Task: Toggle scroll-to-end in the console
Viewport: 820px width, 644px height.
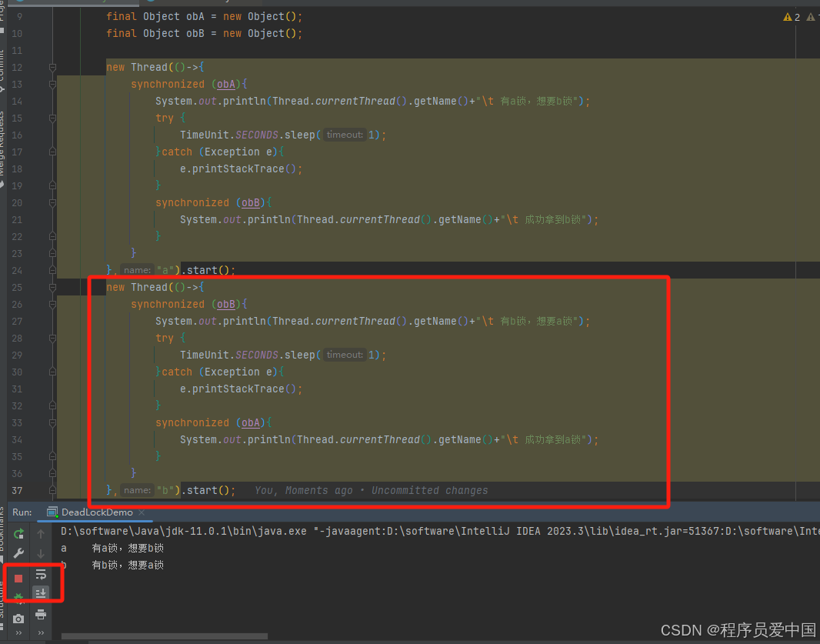Action: click(41, 593)
